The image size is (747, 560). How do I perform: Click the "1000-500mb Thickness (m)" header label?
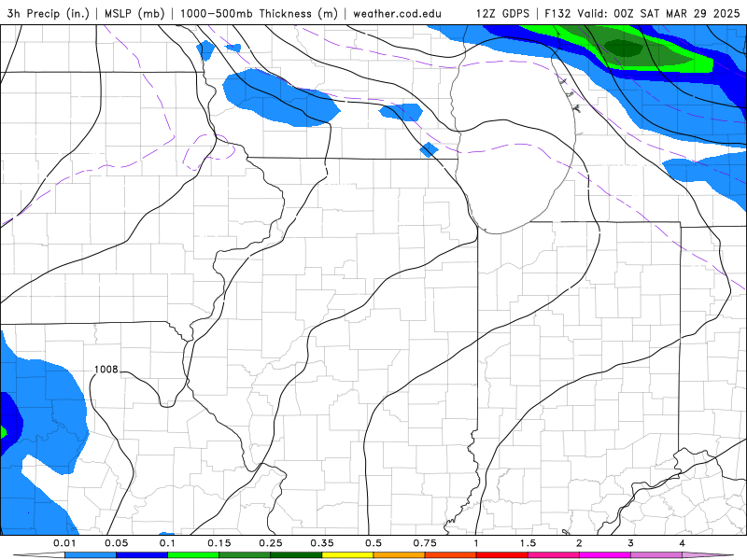tap(259, 13)
